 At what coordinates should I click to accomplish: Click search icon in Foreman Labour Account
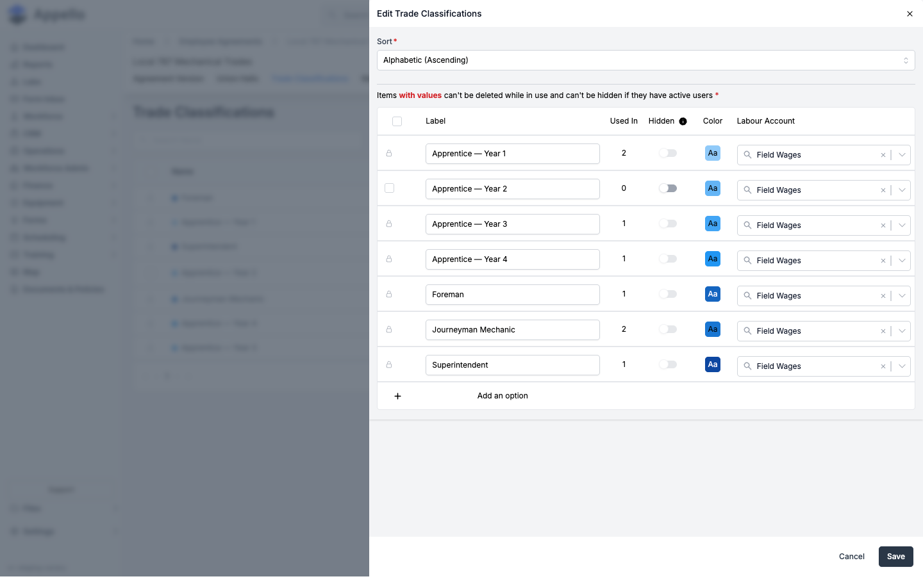[747, 296]
